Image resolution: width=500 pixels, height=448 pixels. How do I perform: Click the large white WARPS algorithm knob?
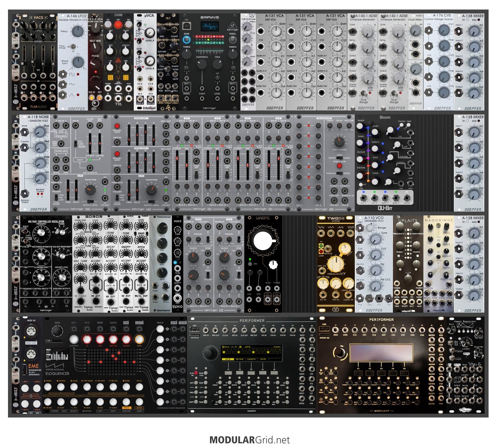(263, 240)
